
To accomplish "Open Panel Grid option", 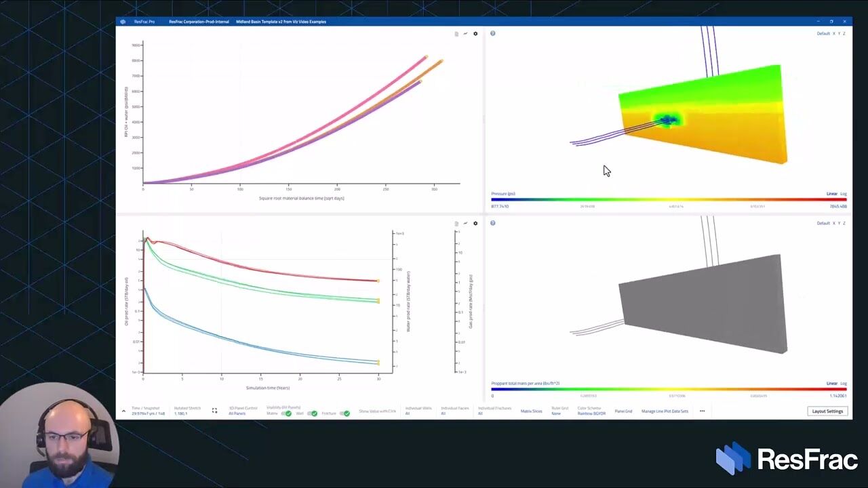I will coord(623,411).
